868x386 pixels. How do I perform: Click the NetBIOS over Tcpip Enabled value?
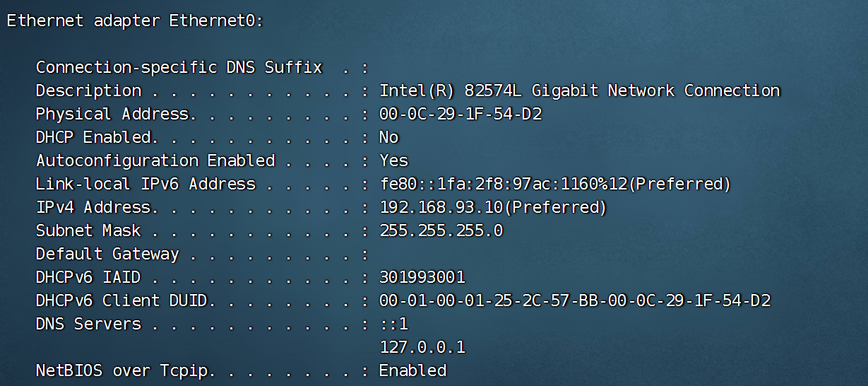(x=412, y=370)
